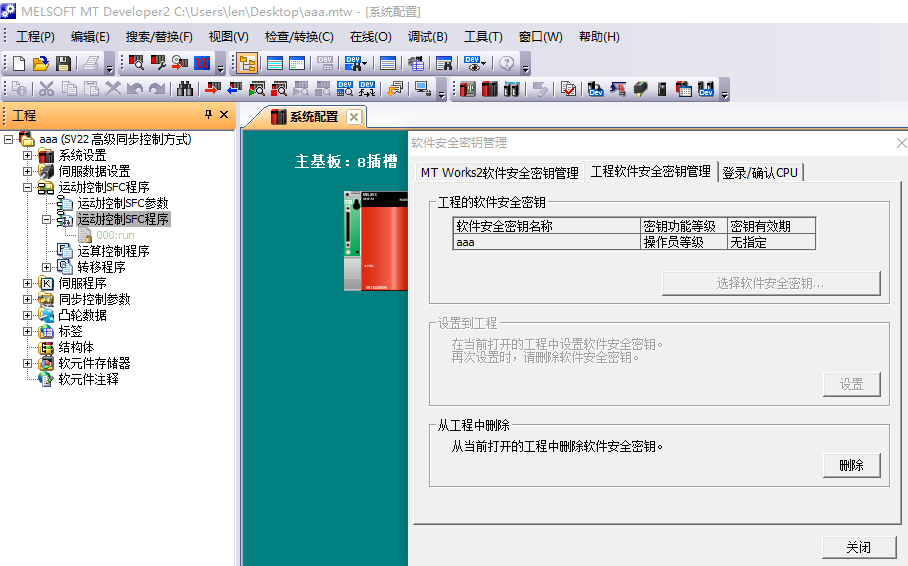Click the monitor waveform icon in the toolbar
Screen dimensions: 908x566
201,63
